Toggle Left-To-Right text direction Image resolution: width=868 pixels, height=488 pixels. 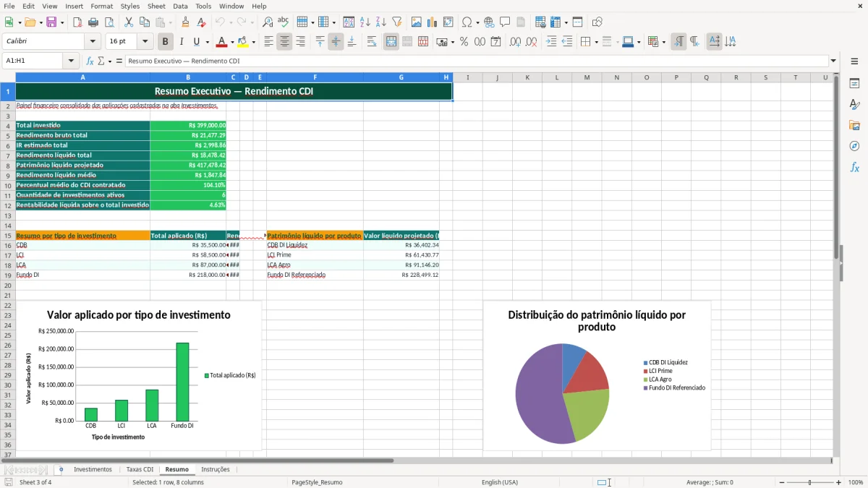[678, 42]
